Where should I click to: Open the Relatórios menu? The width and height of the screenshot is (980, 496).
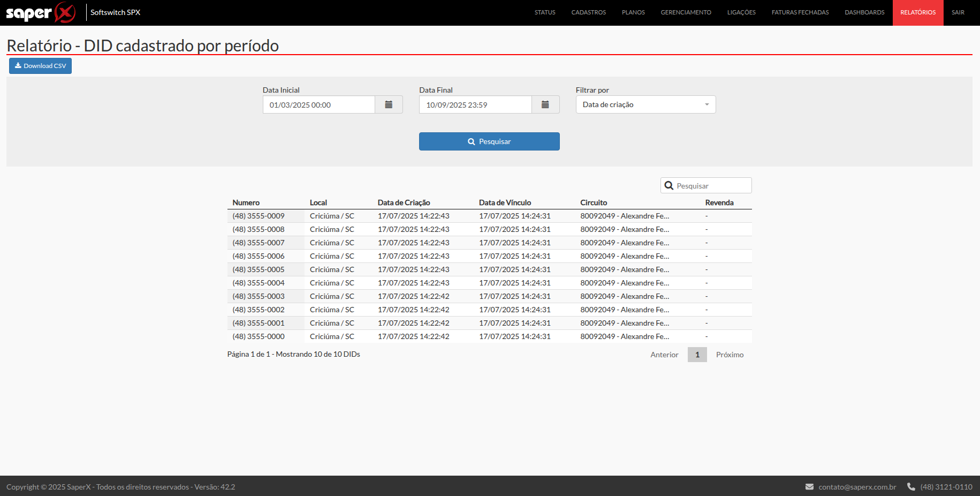[917, 12]
